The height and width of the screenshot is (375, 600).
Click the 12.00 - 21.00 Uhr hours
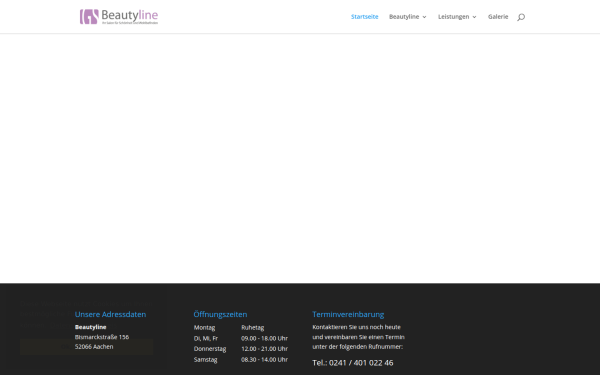264,349
